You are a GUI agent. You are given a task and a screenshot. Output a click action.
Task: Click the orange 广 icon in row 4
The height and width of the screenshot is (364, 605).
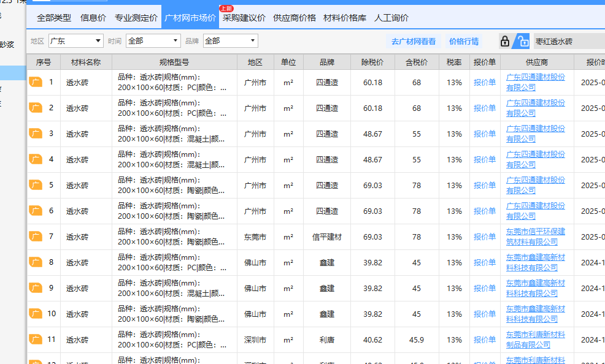(36, 159)
